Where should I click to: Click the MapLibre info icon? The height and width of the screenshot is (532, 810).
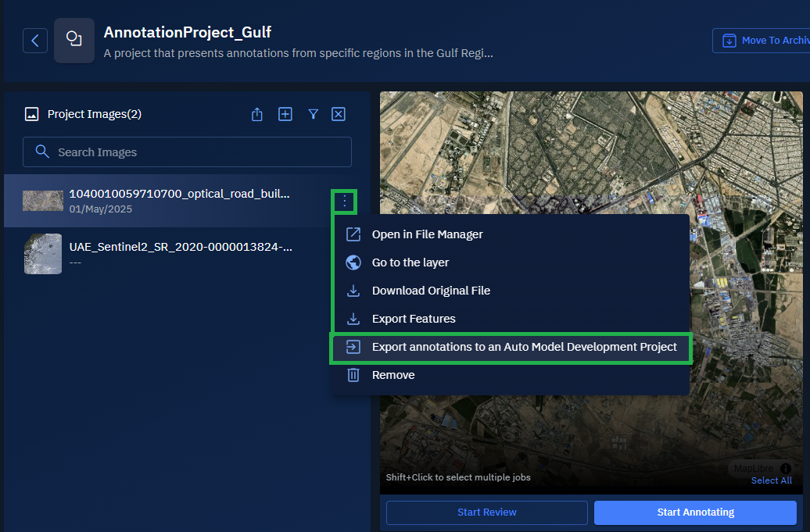coord(785,469)
